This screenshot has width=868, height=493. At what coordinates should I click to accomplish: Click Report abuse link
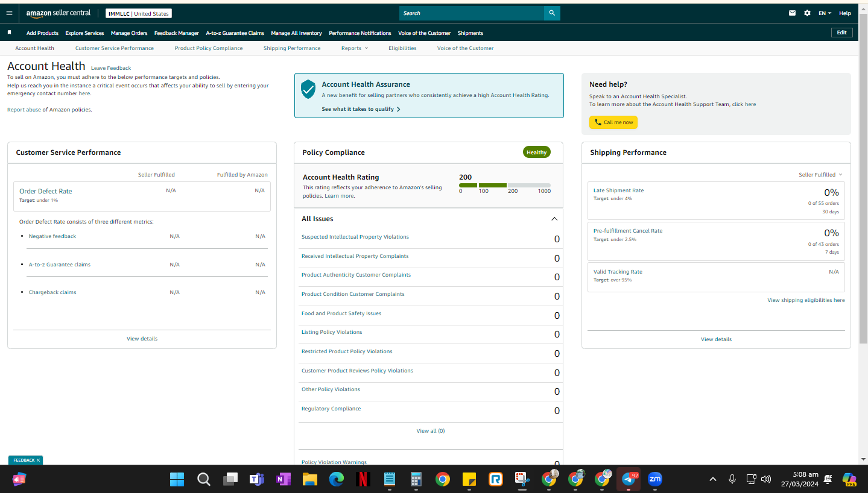coord(24,110)
